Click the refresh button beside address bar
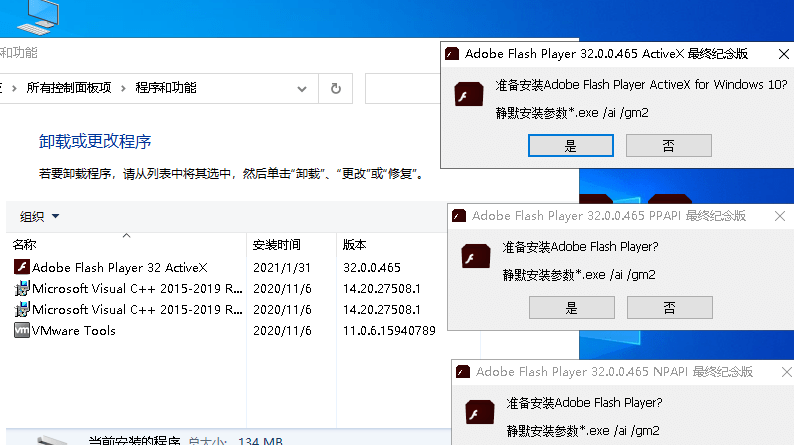The width and height of the screenshot is (794, 445). [x=336, y=89]
